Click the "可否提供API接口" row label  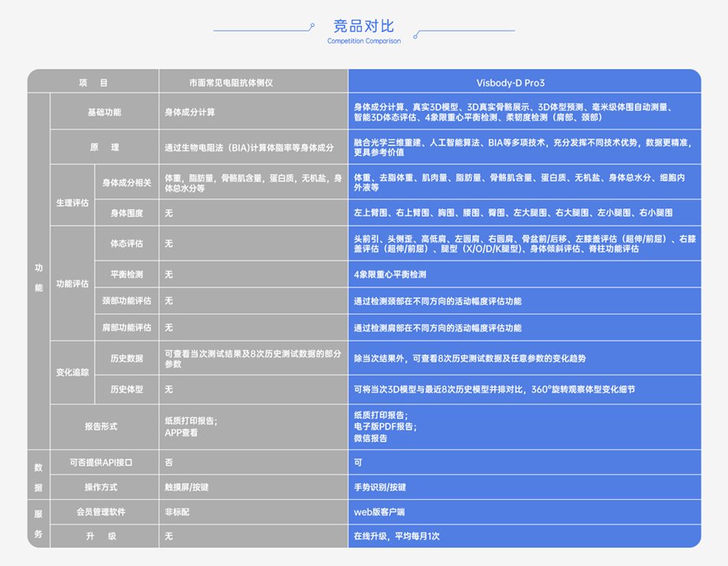click(101, 462)
